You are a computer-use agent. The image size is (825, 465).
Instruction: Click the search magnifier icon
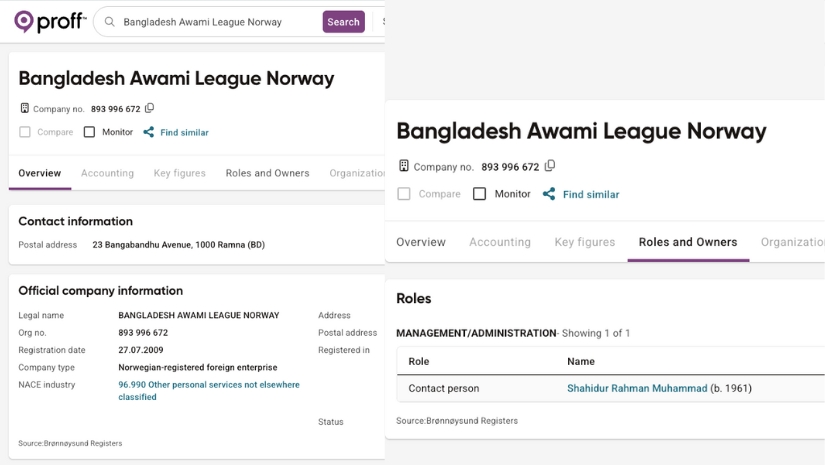coord(109,22)
